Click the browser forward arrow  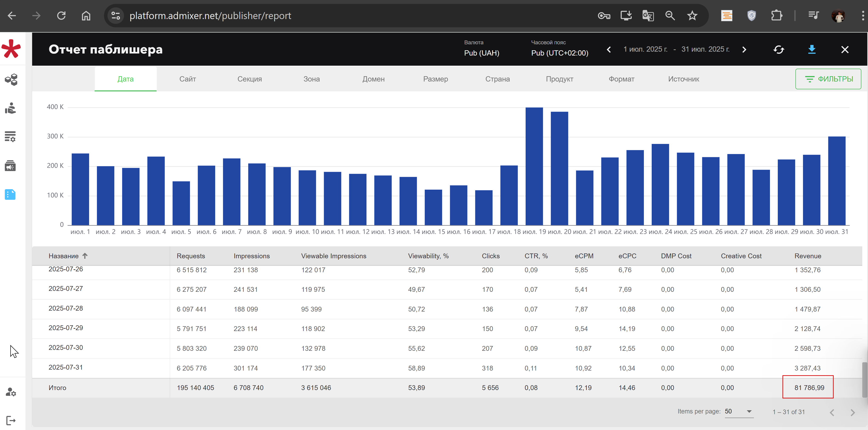pos(36,16)
